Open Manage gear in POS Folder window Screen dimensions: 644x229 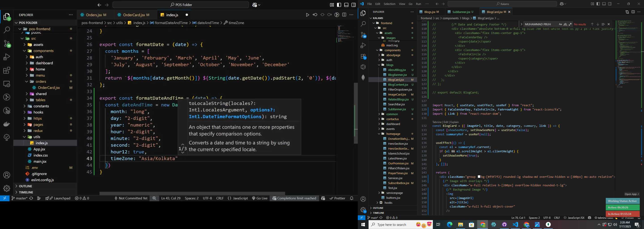7,188
